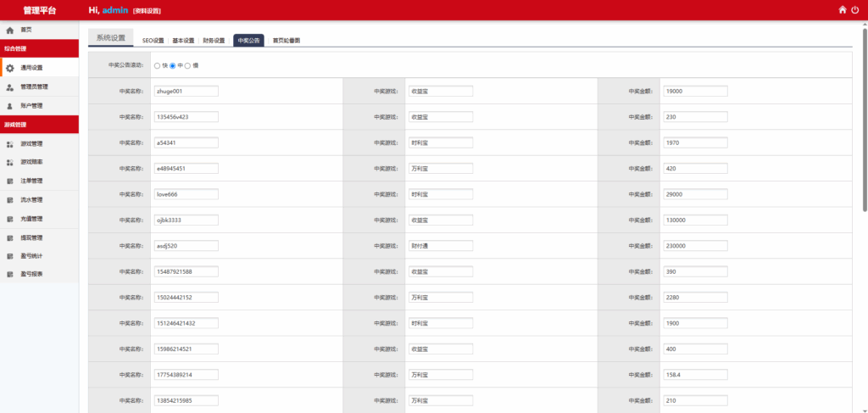This screenshot has height=413, width=868.
Task: Click the 资料设置 link in header
Action: coord(147,11)
